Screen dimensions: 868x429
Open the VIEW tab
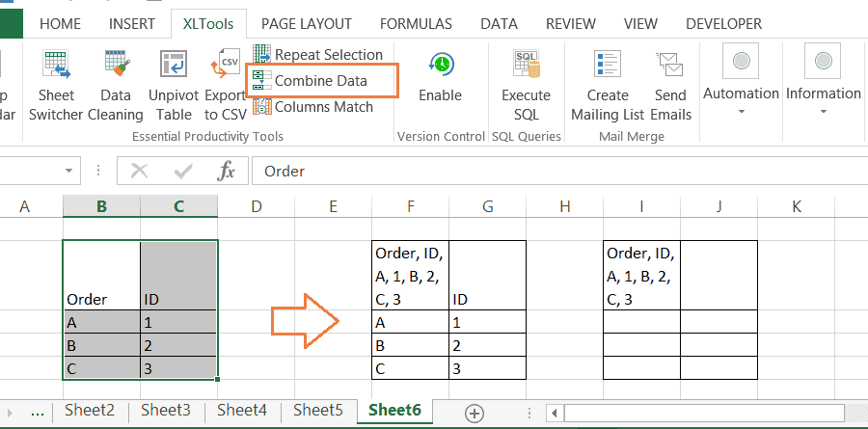(x=640, y=24)
